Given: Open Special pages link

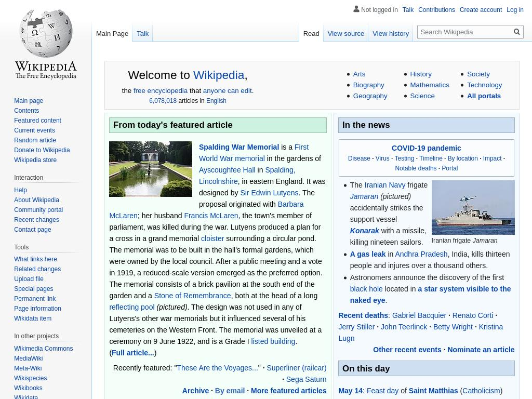Looking at the screenshot, I should pyautogui.click(x=34, y=289).
